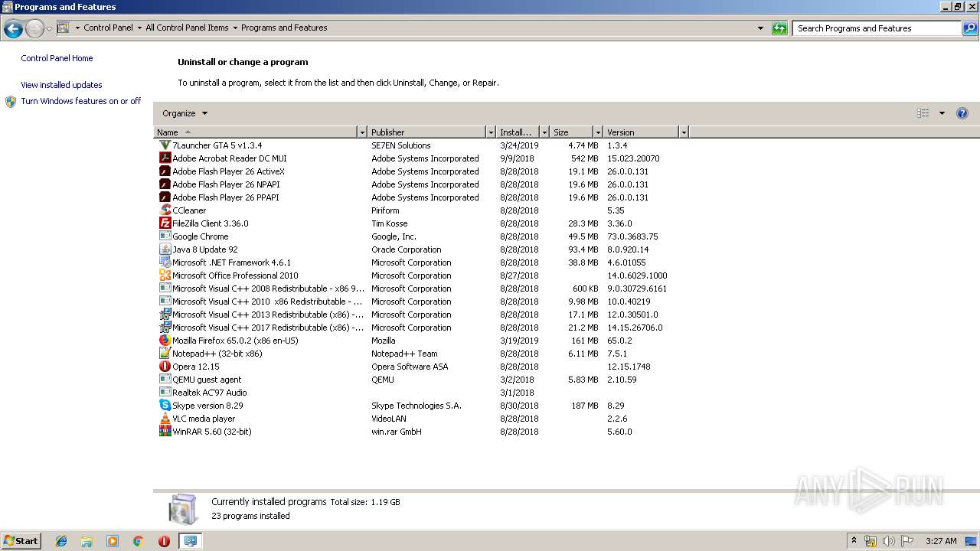
Task: Sort by the Publisher column header
Action: click(427, 132)
